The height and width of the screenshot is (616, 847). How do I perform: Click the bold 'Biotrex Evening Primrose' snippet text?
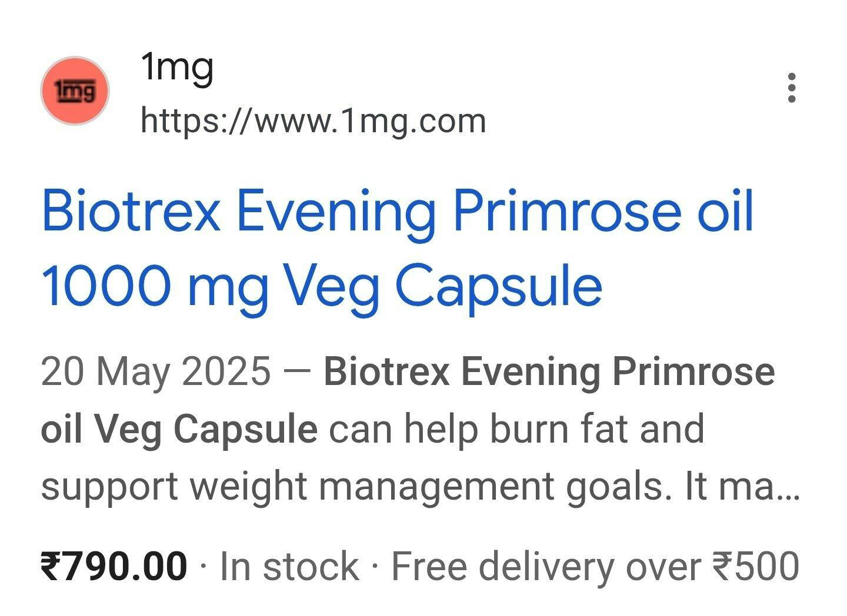point(549,373)
